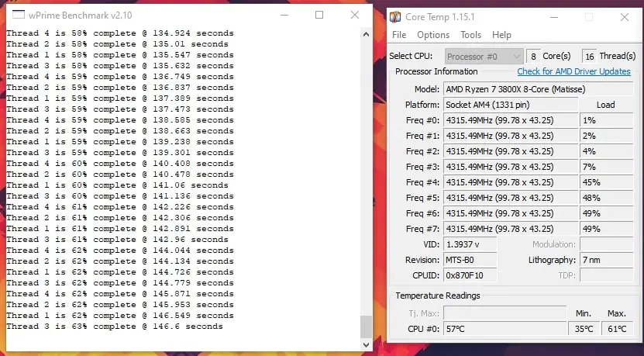The height and width of the screenshot is (356, 644).
Task: Click the maximum temperature 61°C
Action: [x=617, y=329]
